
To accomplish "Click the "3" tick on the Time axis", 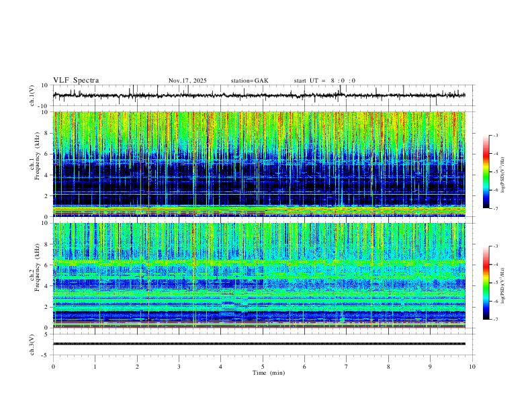I will coord(179,367).
